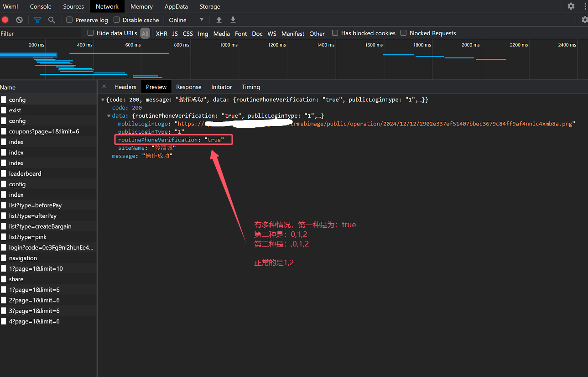Open network settings gear in toolbar
The height and width of the screenshot is (377, 588).
[x=585, y=20]
